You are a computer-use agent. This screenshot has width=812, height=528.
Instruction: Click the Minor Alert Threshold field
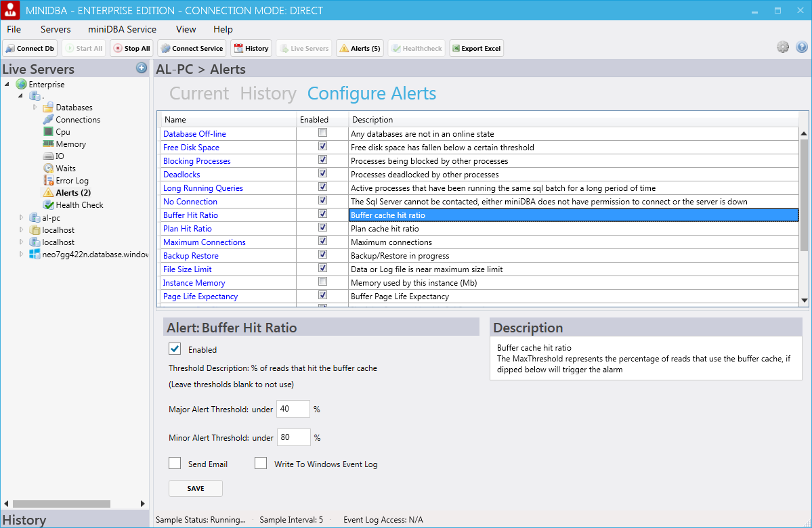(294, 437)
